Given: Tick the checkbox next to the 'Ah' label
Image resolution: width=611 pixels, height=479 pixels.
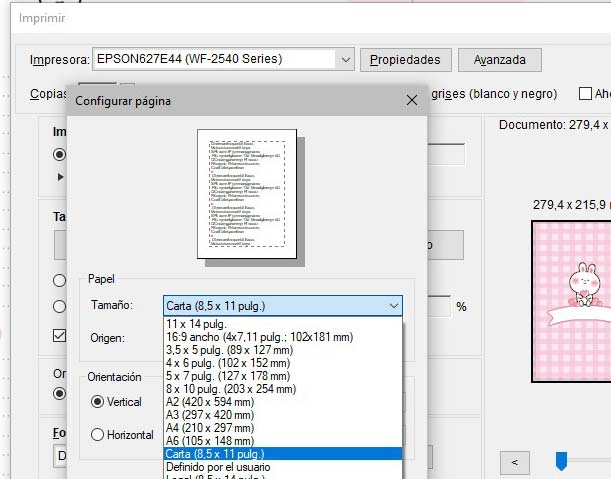Looking at the screenshot, I should pos(586,94).
